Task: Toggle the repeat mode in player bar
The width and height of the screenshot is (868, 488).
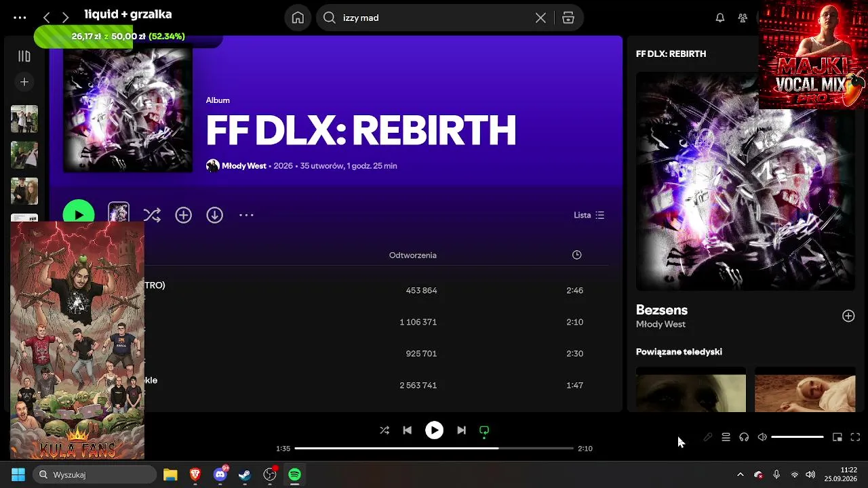Action: tap(484, 430)
